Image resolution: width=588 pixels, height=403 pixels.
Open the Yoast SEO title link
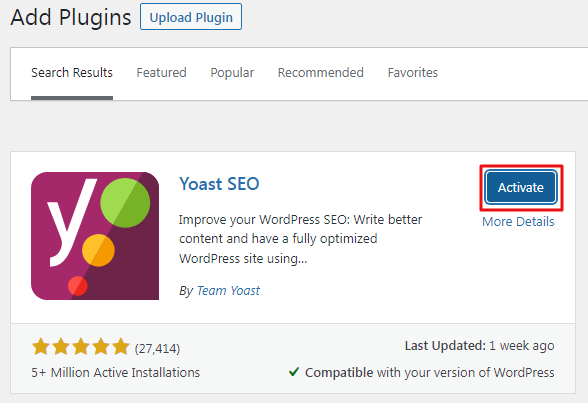(219, 184)
